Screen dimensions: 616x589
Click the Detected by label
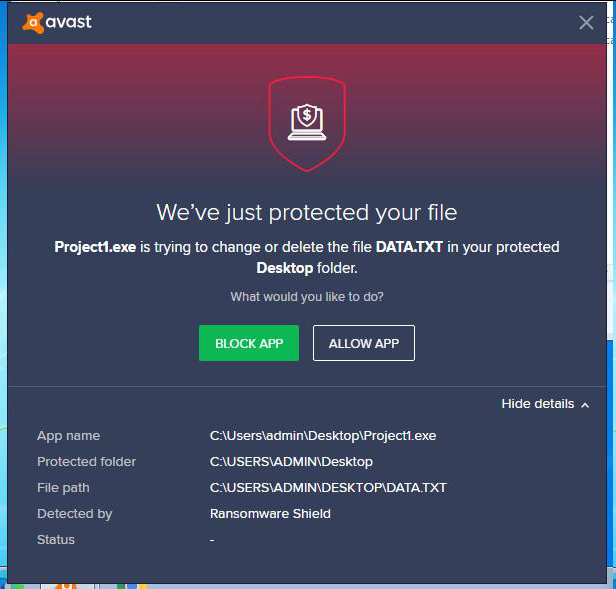(74, 514)
